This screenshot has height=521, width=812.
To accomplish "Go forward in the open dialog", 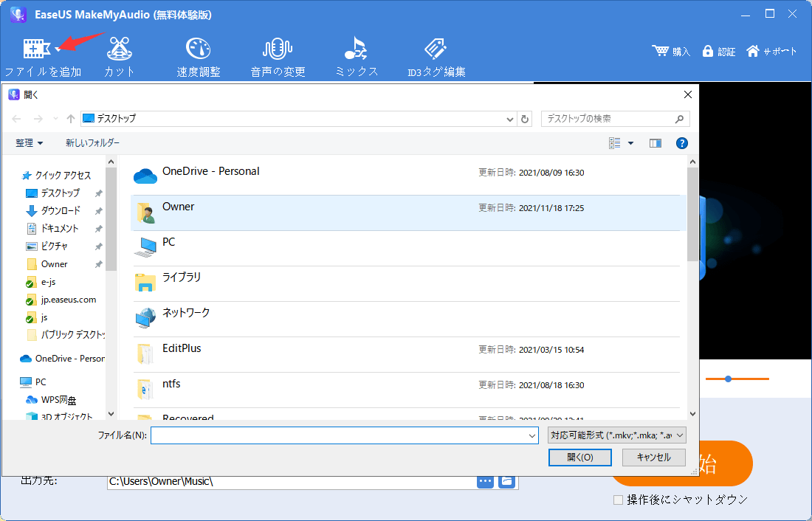I will point(38,119).
